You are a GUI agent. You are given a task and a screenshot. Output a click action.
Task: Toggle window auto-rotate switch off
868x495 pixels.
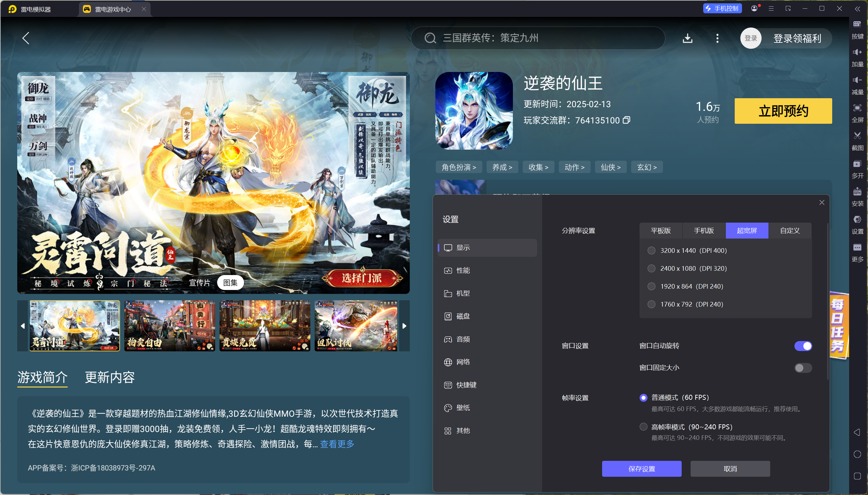coord(803,346)
